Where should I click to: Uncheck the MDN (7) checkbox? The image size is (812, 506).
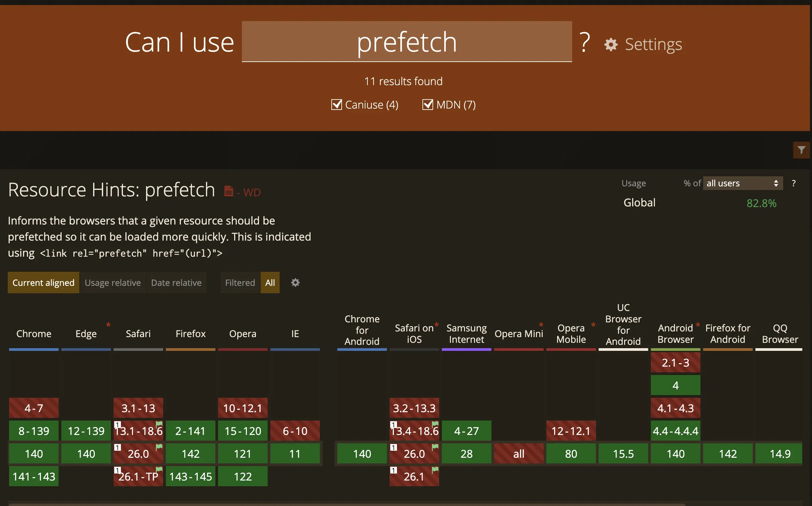427,105
